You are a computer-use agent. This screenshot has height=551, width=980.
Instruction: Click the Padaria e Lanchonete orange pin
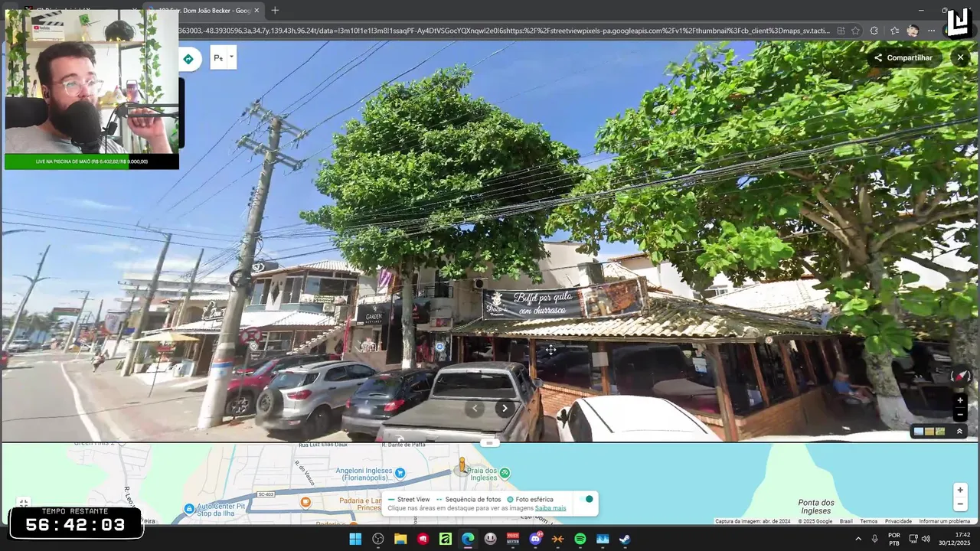[x=305, y=502]
